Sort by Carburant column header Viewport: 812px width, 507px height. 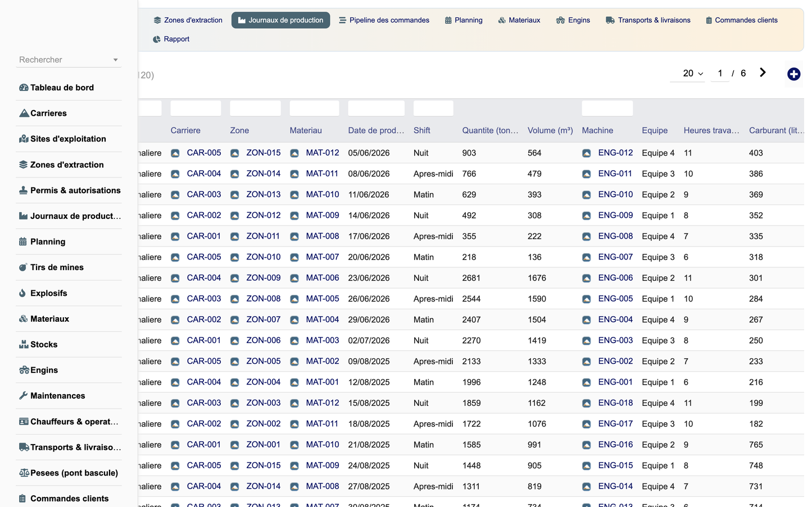point(777,130)
